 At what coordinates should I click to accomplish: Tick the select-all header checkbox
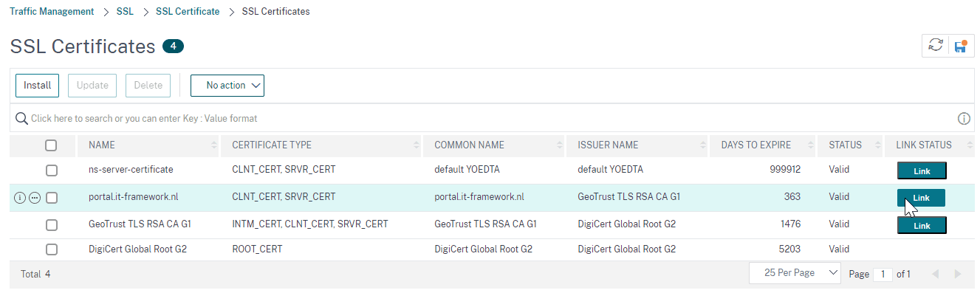point(51,145)
